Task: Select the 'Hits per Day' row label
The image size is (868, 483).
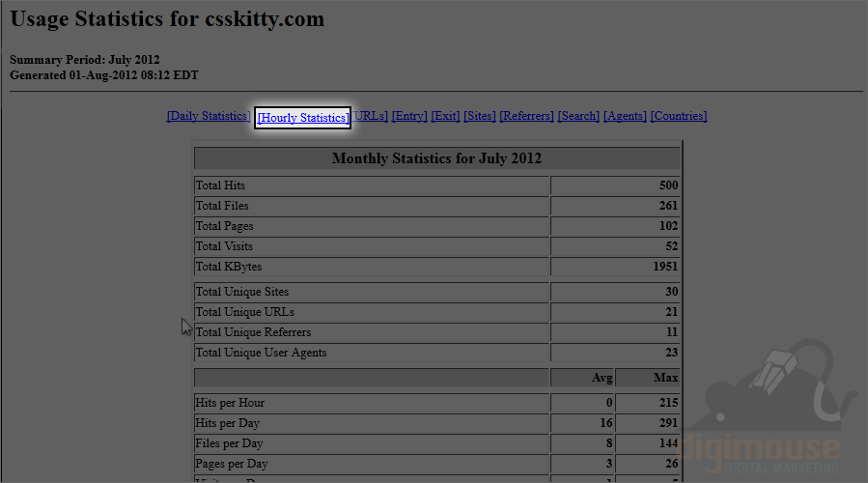Action: 227,424
